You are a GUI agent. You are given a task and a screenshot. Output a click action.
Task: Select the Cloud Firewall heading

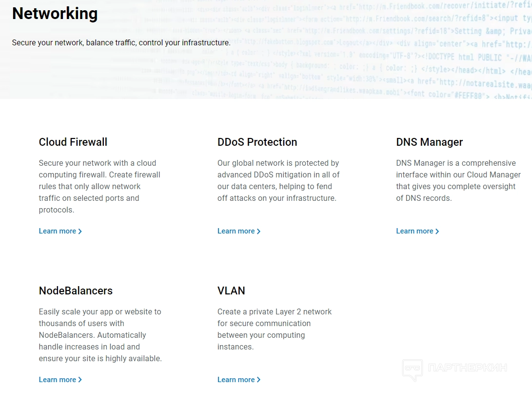click(73, 142)
